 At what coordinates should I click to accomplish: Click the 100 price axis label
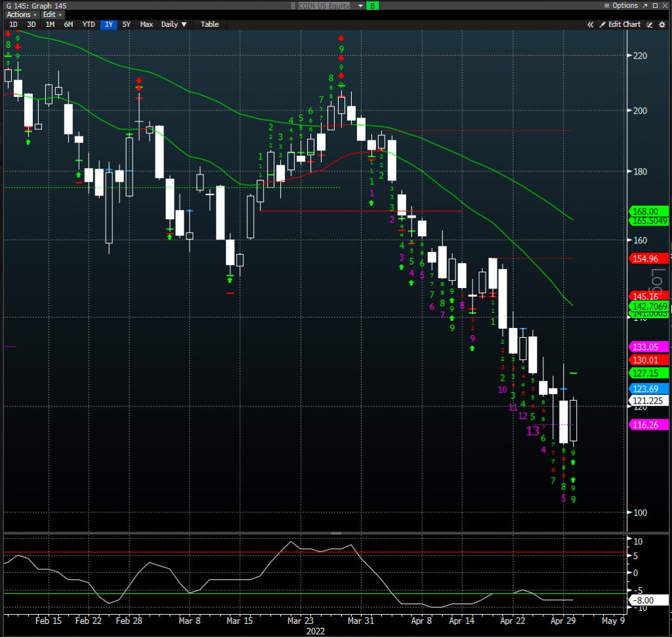[x=640, y=512]
